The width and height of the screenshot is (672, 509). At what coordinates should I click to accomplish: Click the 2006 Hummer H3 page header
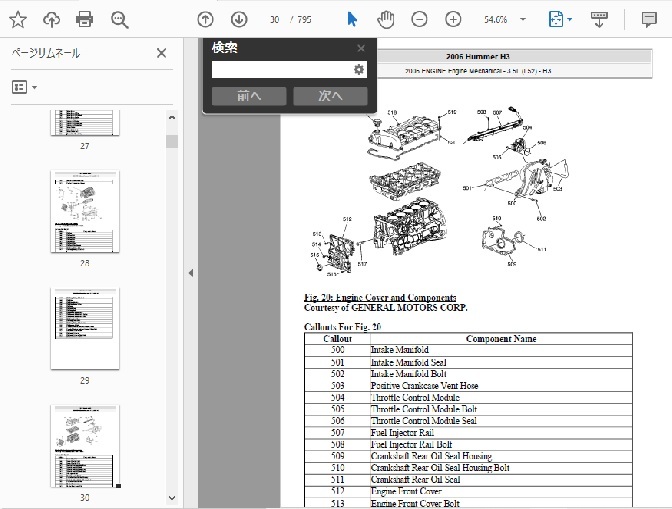coord(477,57)
